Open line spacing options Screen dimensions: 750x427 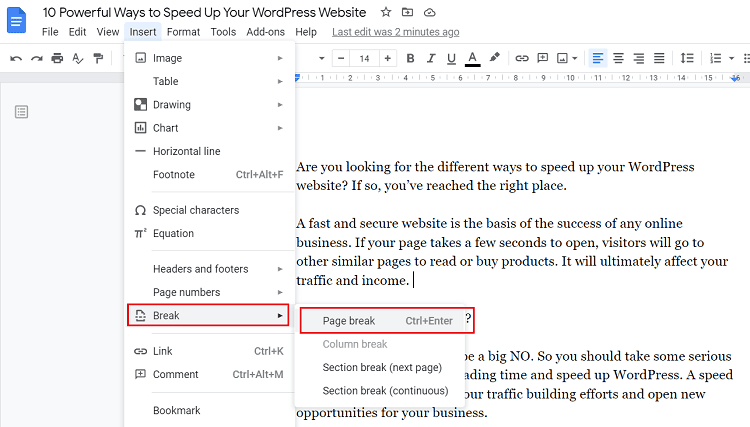687,58
